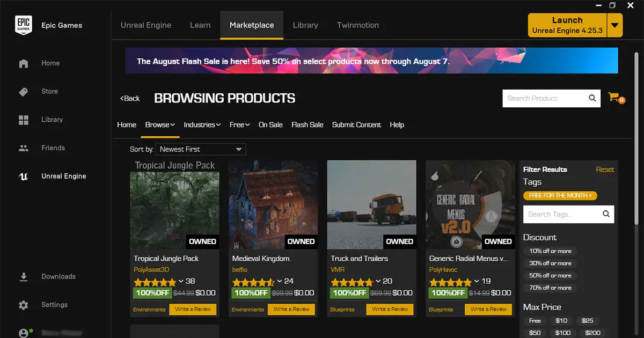
Task: Open Home via the house icon
Action: point(24,63)
